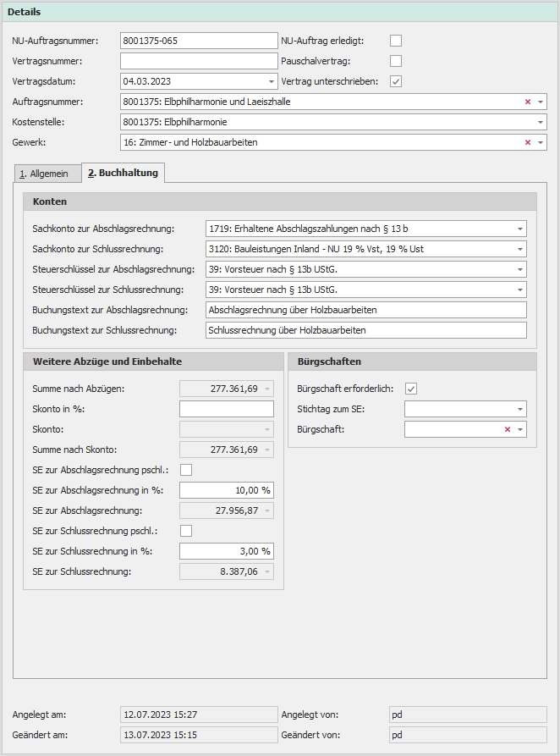Edit Buchungstext zur Schlussrechnung text field
This screenshot has width=560, height=756.
point(365,330)
